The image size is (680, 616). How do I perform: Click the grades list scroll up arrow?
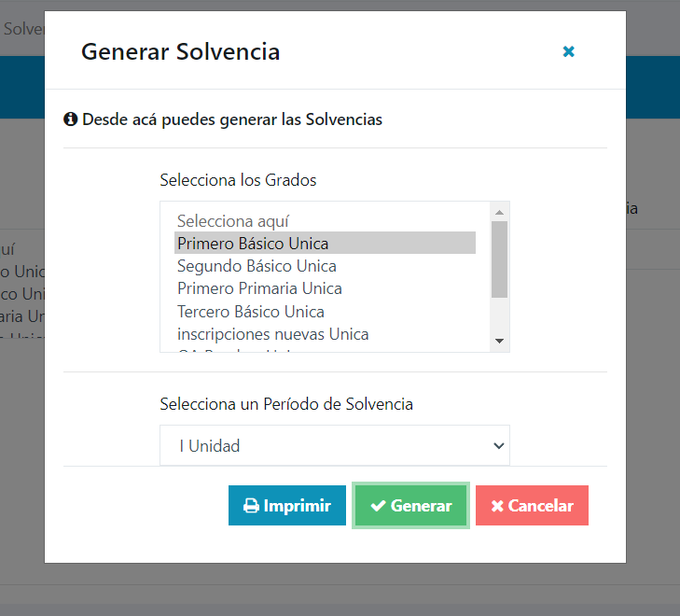(500, 212)
